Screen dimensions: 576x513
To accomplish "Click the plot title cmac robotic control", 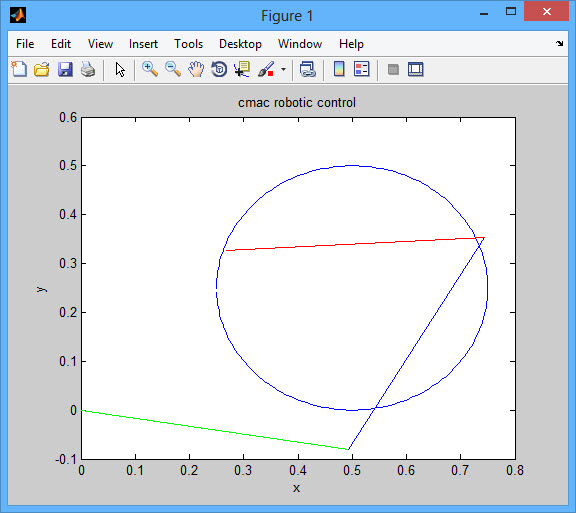I will click(297, 103).
